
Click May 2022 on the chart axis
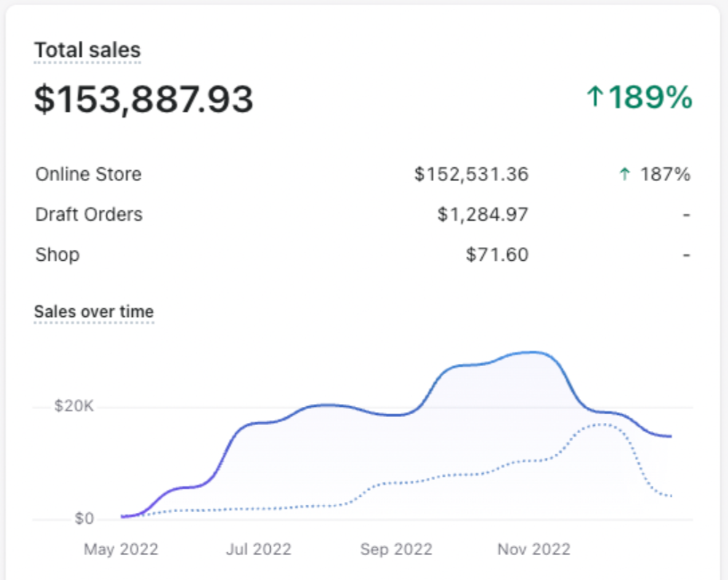[120, 549]
